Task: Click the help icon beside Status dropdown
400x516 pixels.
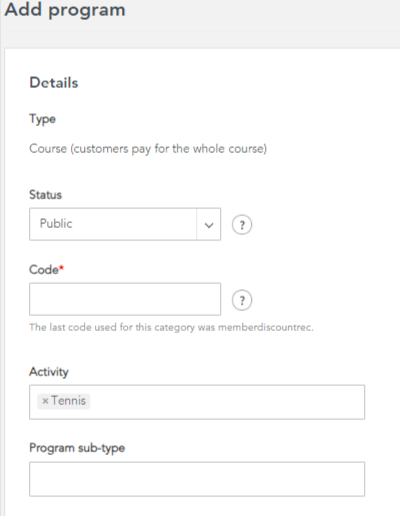Action: (242, 225)
